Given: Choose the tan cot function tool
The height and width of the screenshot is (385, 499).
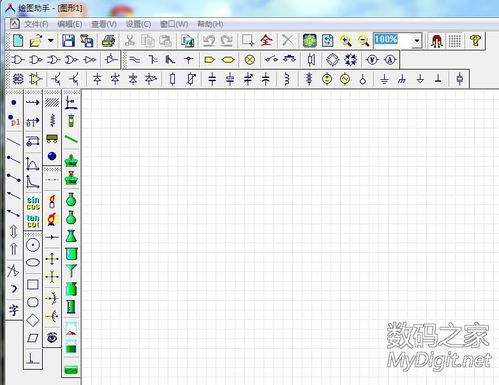Looking at the screenshot, I should click(33, 221).
